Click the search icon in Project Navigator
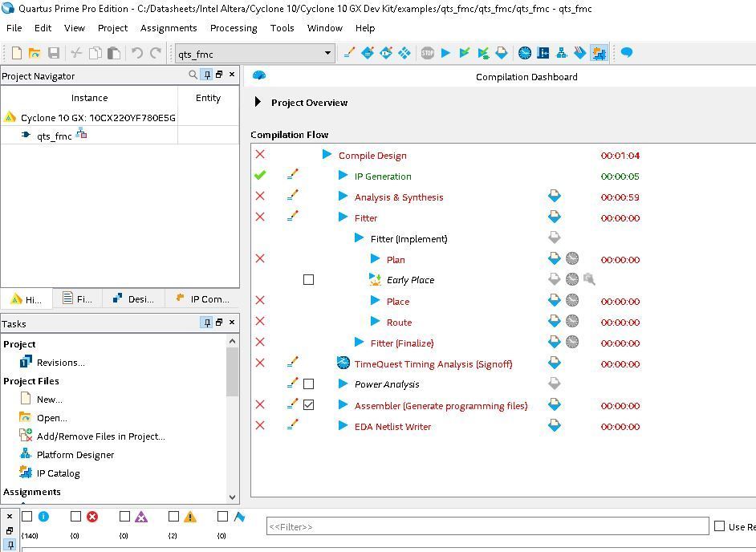The image size is (756, 552). tap(193, 75)
